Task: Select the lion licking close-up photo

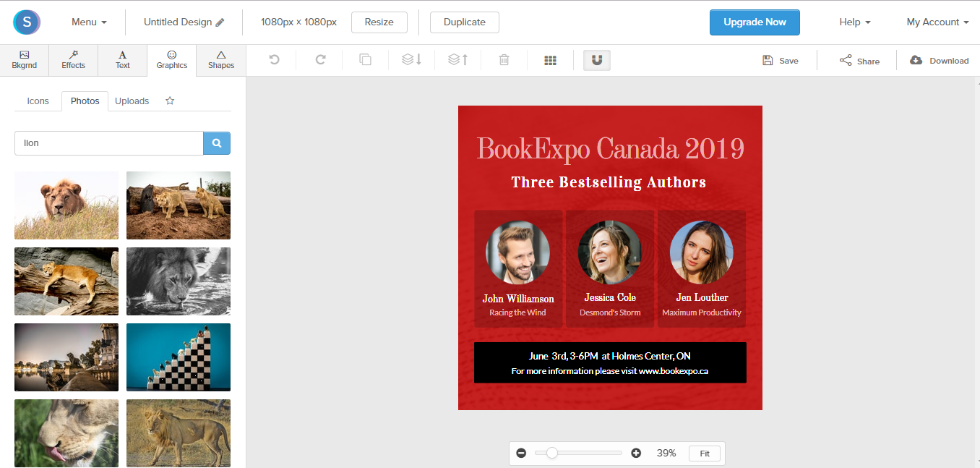Action: (x=66, y=433)
